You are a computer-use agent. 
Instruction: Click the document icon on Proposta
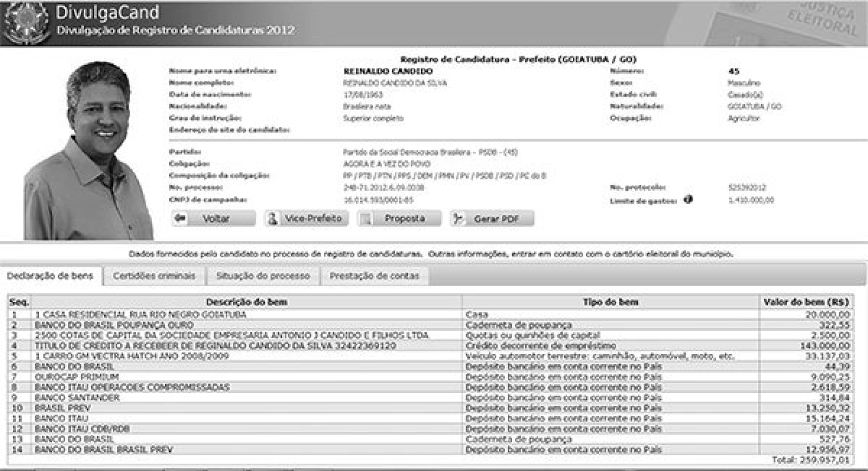pos(367,218)
